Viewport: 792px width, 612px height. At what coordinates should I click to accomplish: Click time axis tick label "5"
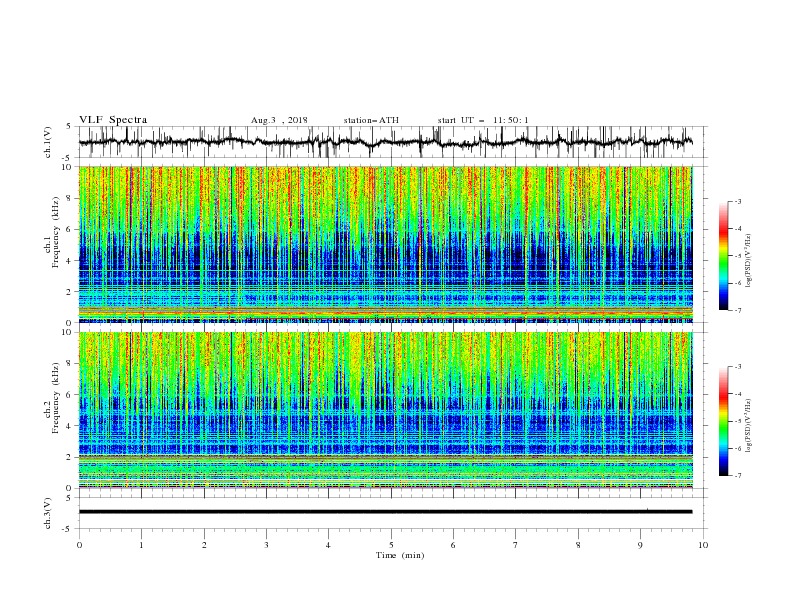pyautogui.click(x=391, y=545)
